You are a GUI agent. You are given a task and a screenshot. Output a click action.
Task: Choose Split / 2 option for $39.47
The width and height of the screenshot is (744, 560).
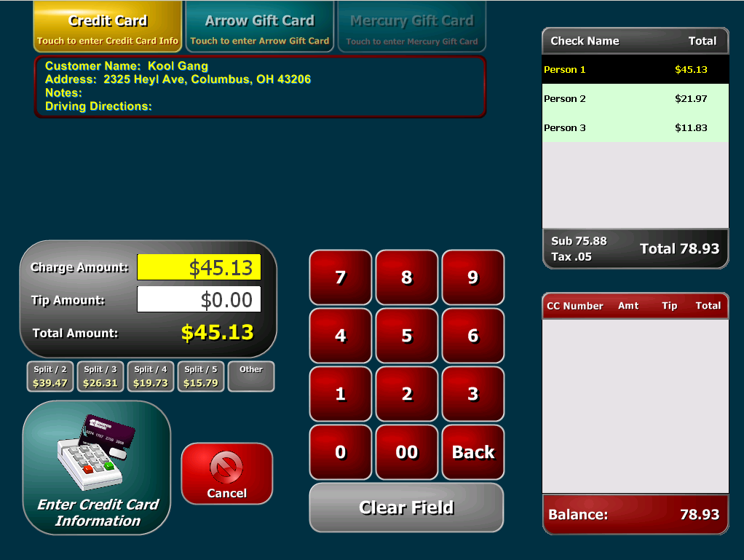[x=50, y=376]
